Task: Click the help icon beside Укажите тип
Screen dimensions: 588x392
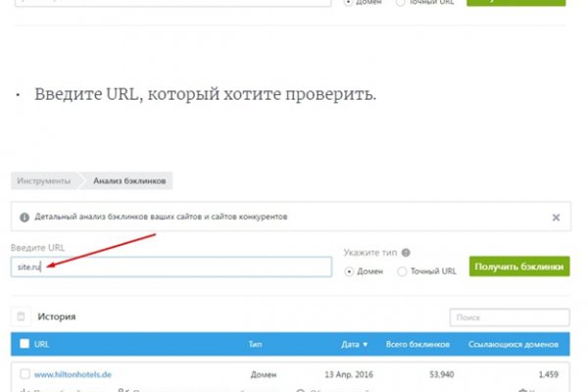Action: click(406, 252)
